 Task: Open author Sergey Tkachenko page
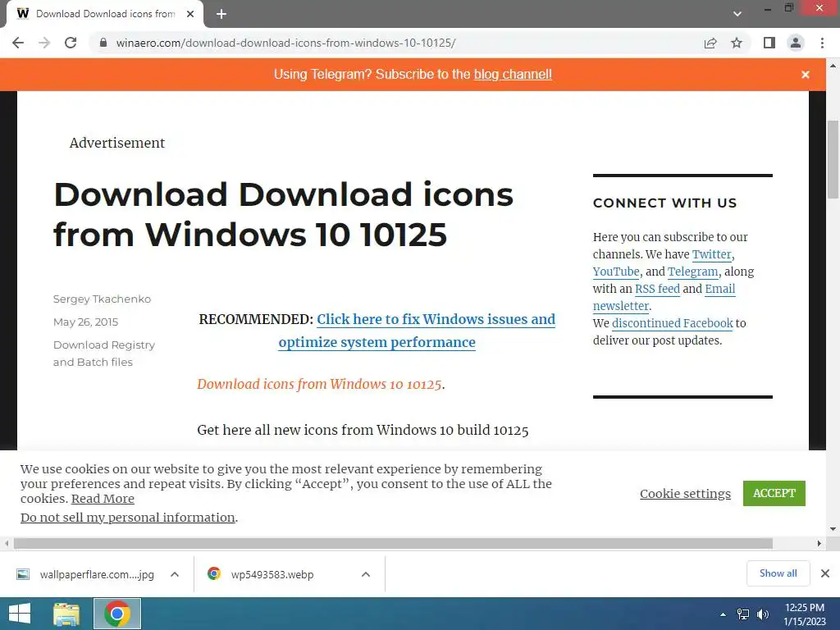tap(102, 299)
